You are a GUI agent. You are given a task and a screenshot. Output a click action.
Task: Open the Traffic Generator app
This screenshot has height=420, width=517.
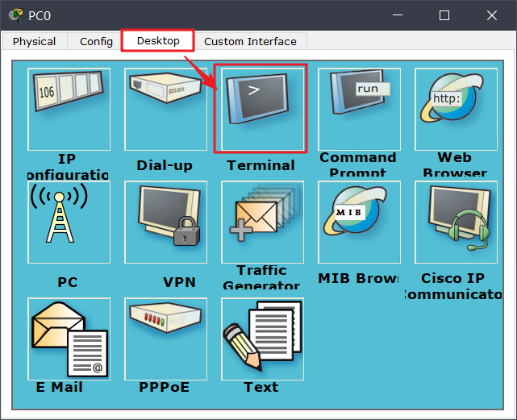coord(262,222)
